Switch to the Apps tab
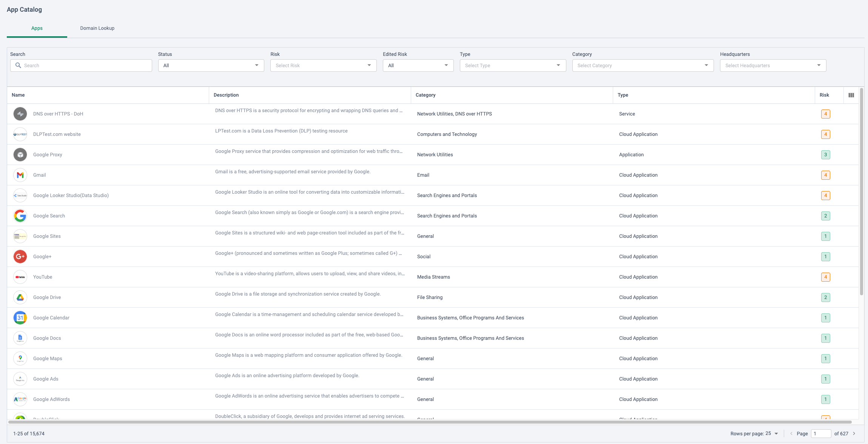The image size is (868, 444). 37,28
